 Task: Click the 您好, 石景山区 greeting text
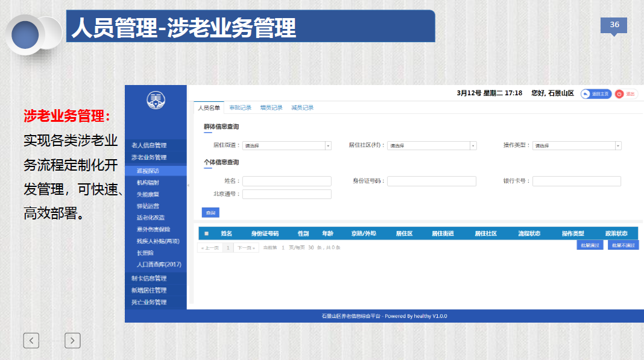coord(552,93)
